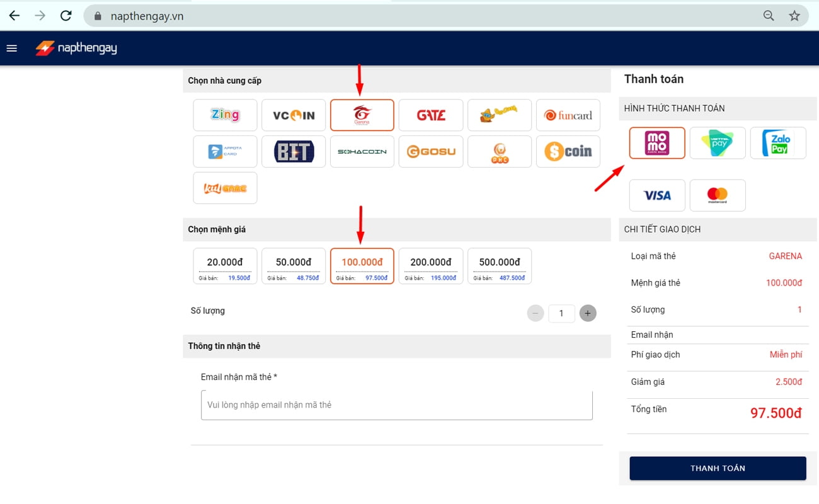Image resolution: width=819 pixels, height=504 pixels.
Task: Click the 97.500đ total amount
Action: 776,413
